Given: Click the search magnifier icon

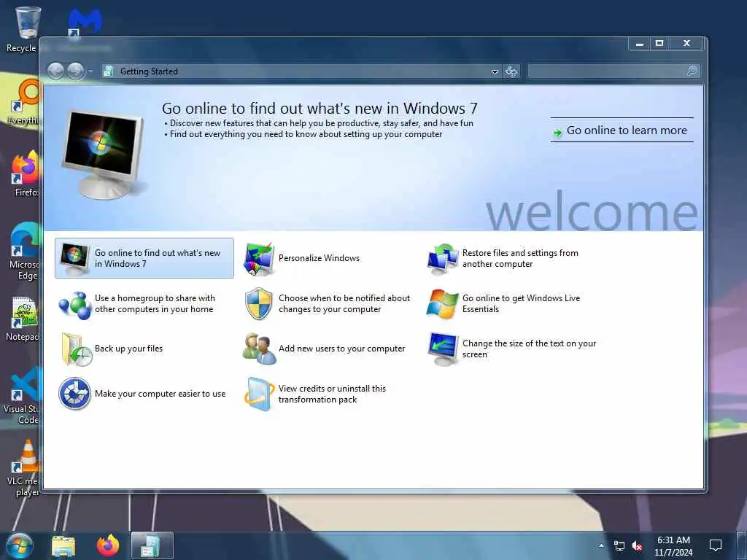Looking at the screenshot, I should click(x=692, y=71).
